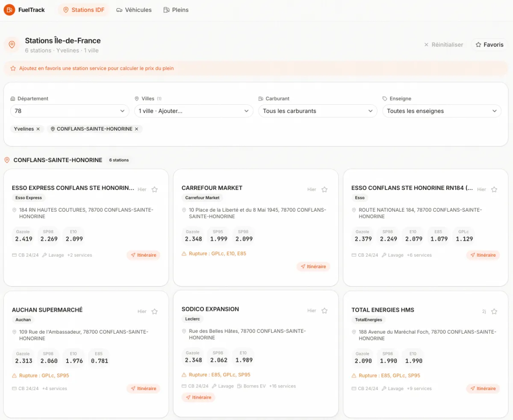Mark Total Energies HMS as favorite
Viewport: 513px width, 420px height.
[494, 311]
